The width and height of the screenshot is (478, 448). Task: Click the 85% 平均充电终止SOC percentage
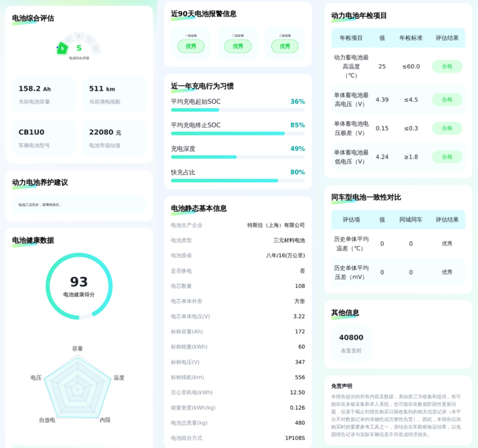tap(297, 125)
